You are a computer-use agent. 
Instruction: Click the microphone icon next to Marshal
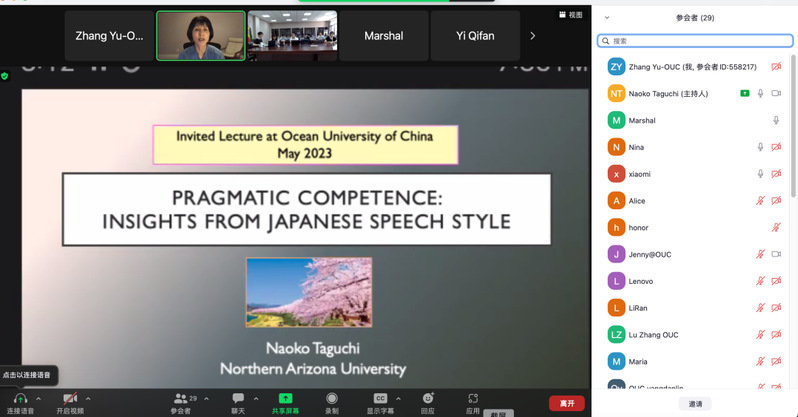coord(776,120)
